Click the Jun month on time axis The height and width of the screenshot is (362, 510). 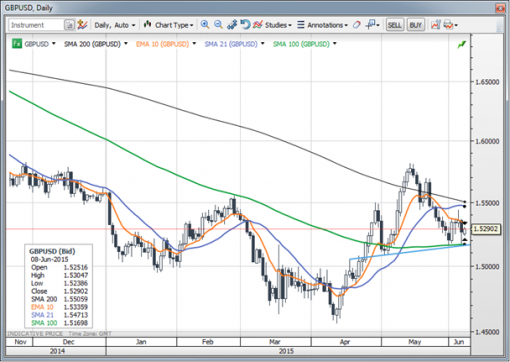459,342
